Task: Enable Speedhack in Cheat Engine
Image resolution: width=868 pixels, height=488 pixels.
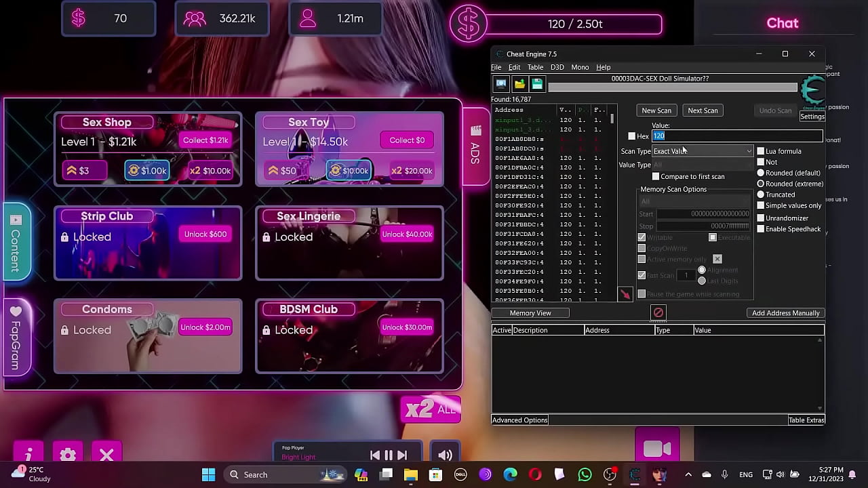Action: pos(761,229)
